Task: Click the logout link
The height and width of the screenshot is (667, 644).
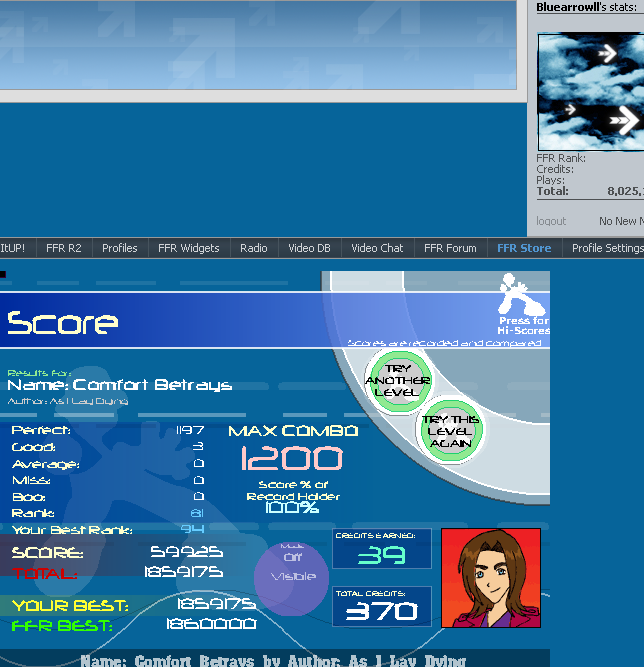Action: pos(551,221)
